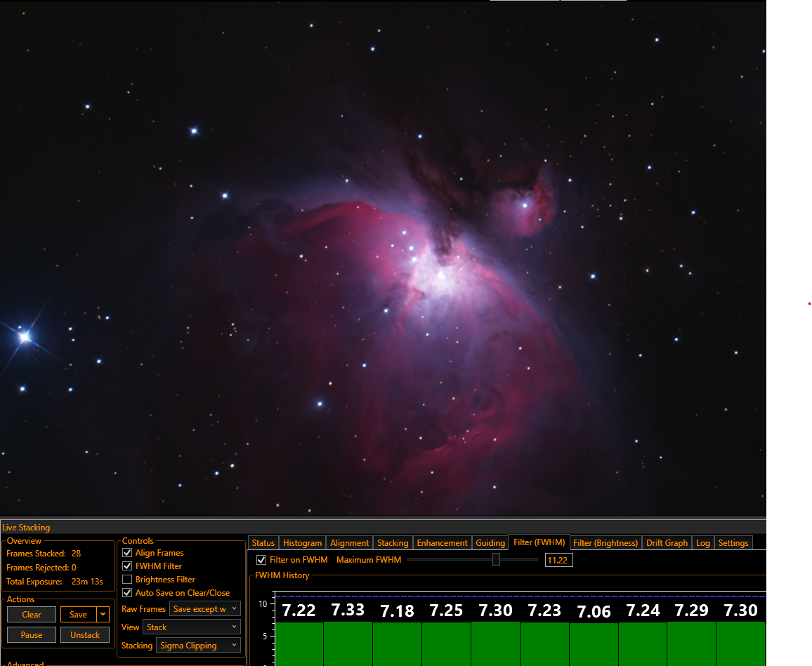This screenshot has width=812, height=666.
Task: Click the Save button
Action: click(78, 614)
